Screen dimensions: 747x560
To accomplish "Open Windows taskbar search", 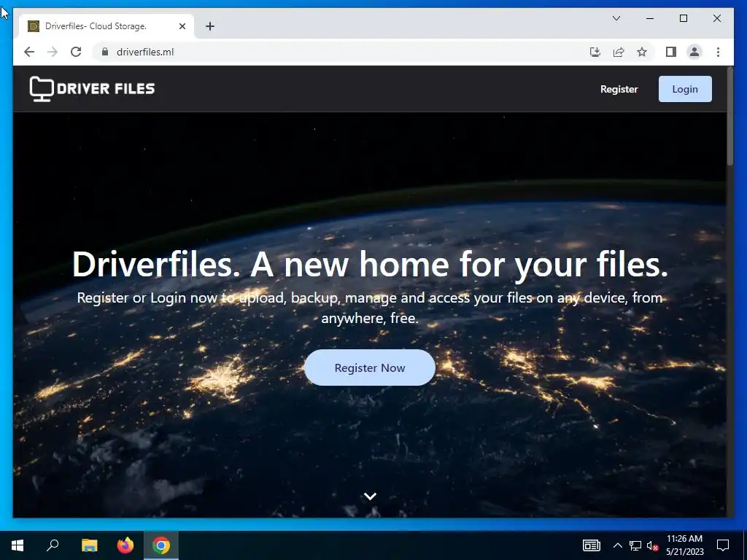I will [53, 545].
